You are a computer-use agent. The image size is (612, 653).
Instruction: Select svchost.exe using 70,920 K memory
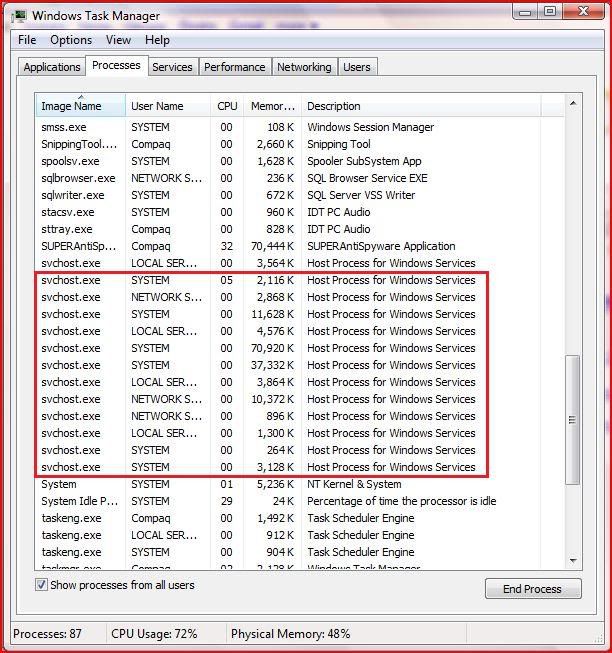click(x=300, y=348)
